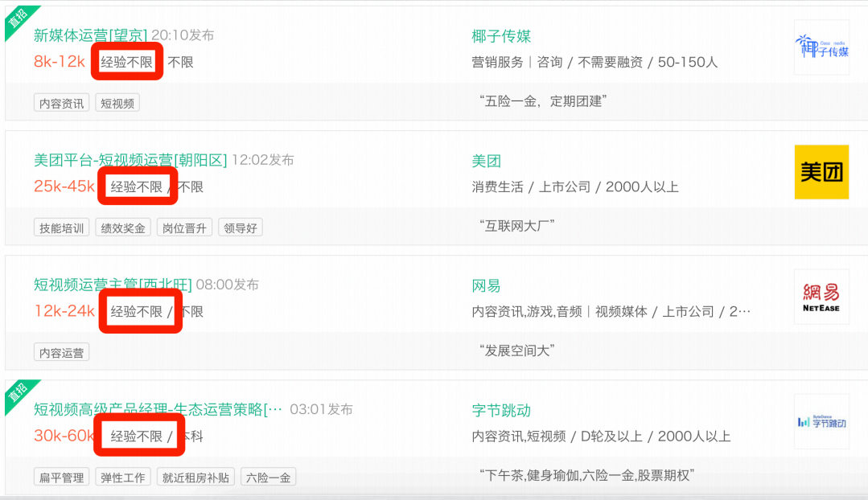This screenshot has width=868, height=500.
Task: Click the 12k-24k salary text
Action: click(64, 311)
